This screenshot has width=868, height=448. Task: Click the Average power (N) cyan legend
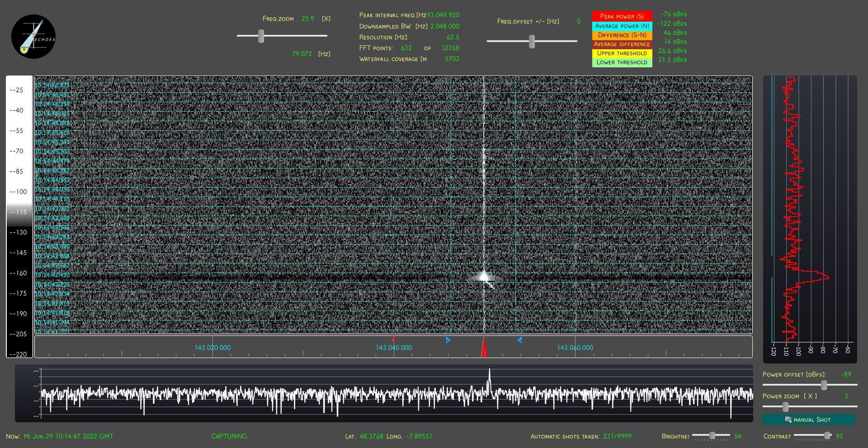coord(622,26)
